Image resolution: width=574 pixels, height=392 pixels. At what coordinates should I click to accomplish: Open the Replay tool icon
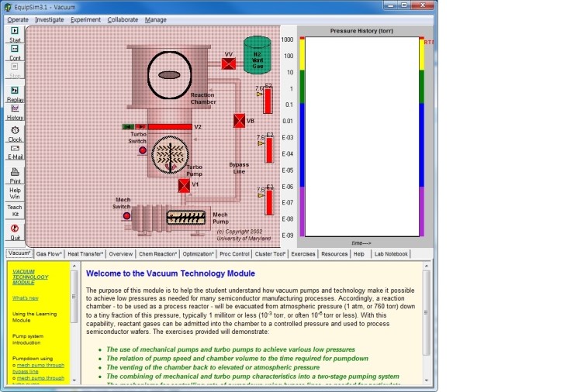(15, 91)
